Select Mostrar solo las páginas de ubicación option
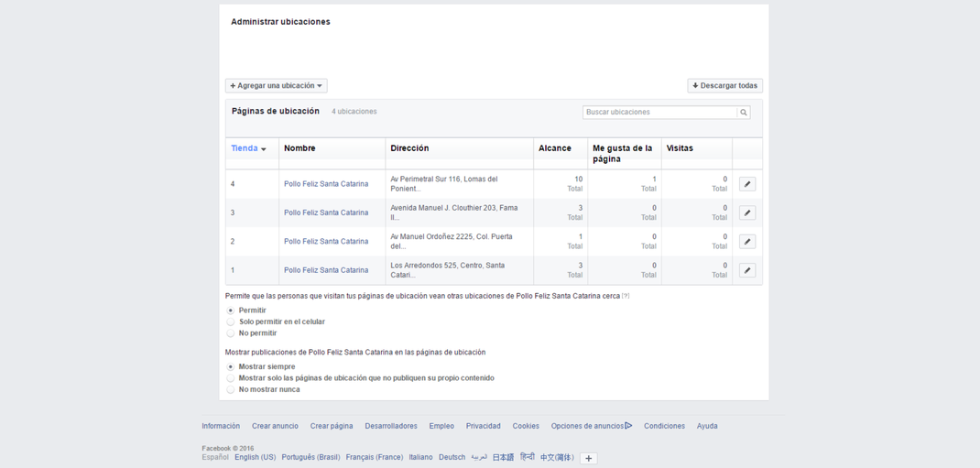Image resolution: width=980 pixels, height=468 pixels. click(231, 378)
